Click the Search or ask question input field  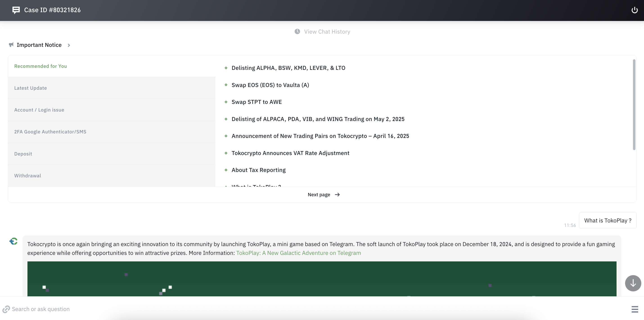pyautogui.click(x=317, y=309)
